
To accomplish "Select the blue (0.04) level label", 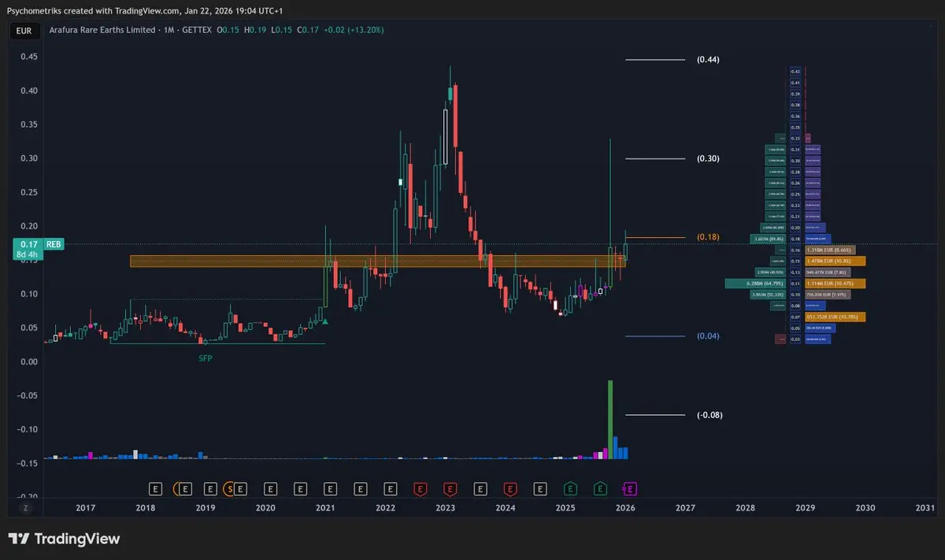I will [709, 336].
